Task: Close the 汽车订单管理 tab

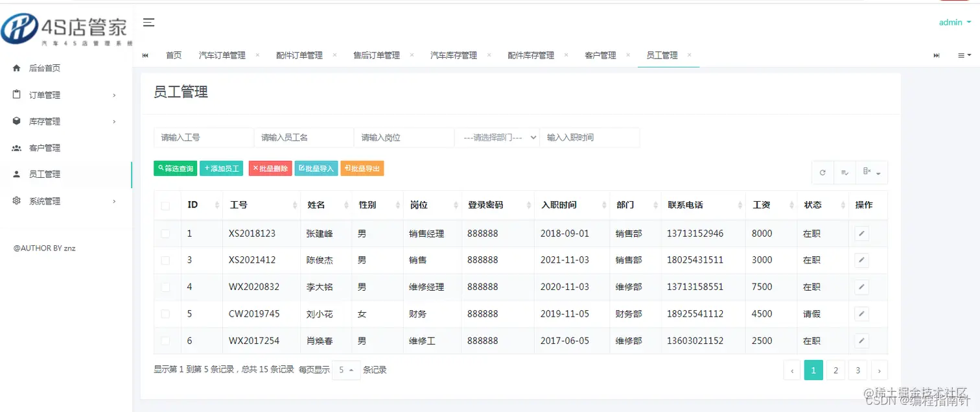Action: coord(257,55)
